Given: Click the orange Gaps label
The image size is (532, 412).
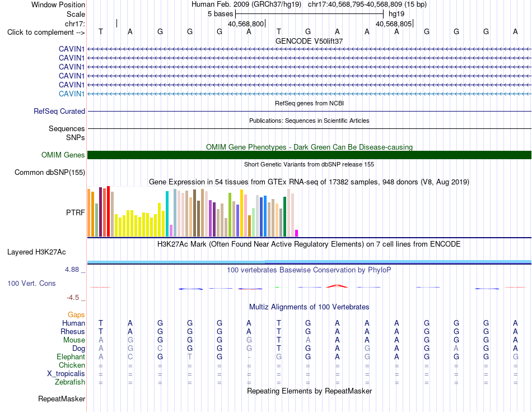Looking at the screenshot, I should pos(76,315).
